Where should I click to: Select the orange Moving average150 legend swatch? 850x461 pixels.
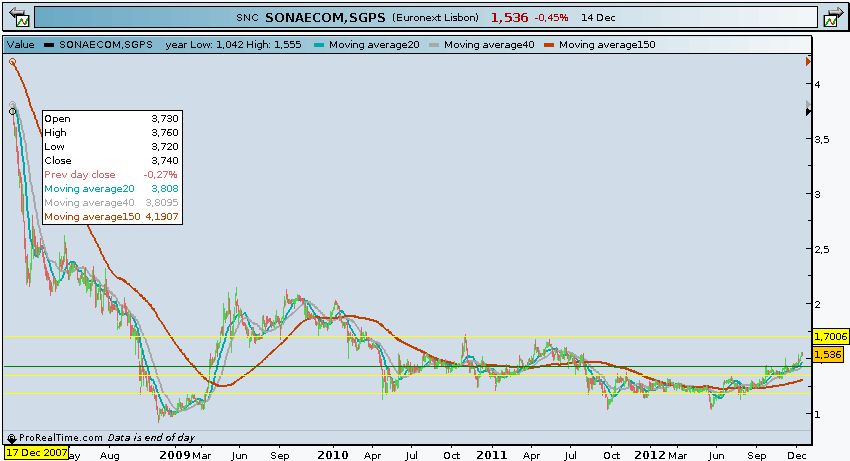(x=549, y=45)
